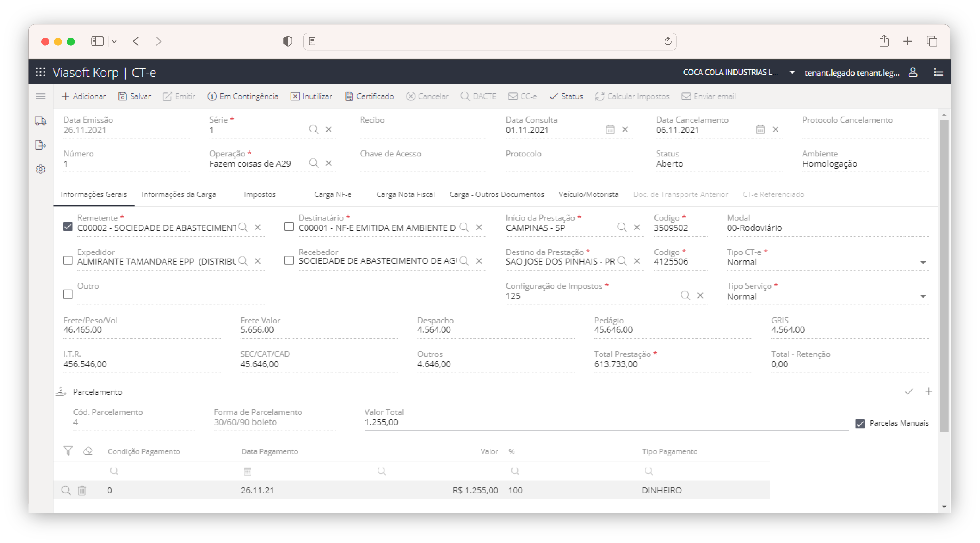Expand the Tipo CT-e dropdown
This screenshot has height=543, width=980.
[922, 263]
